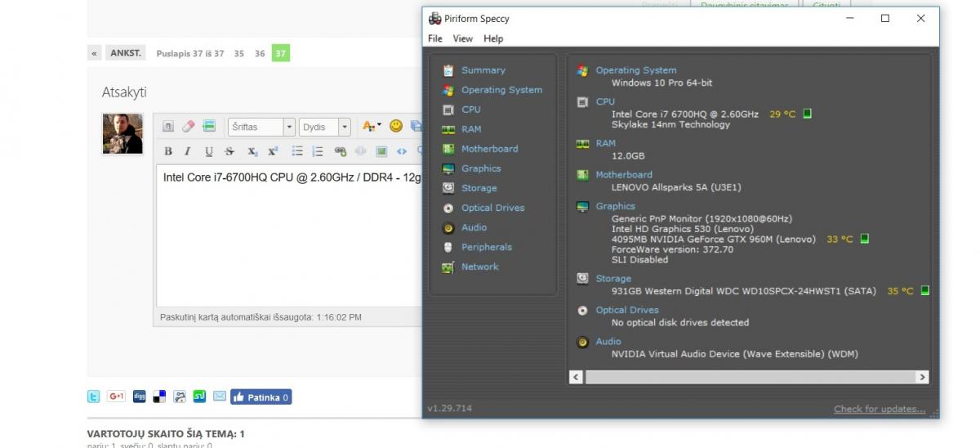Select text 'LENOVO Allsparks 5A (U3E1)'
The height and width of the screenshot is (448, 980).
[676, 187]
